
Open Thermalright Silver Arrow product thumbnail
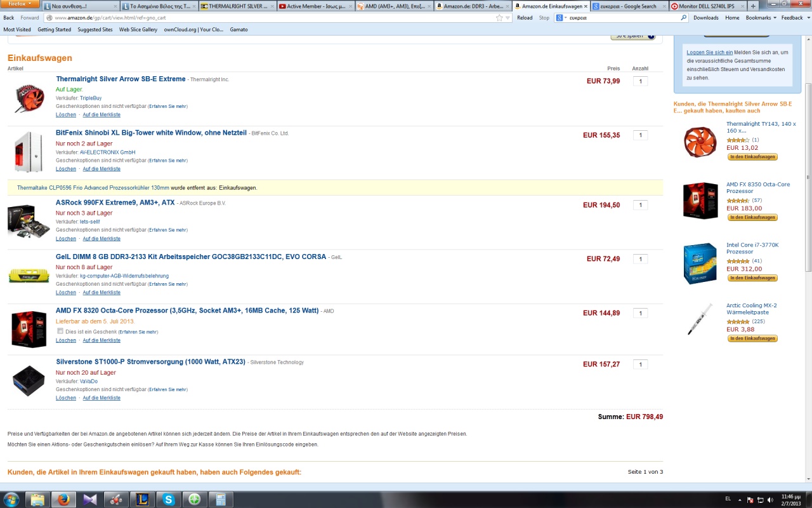click(x=29, y=98)
